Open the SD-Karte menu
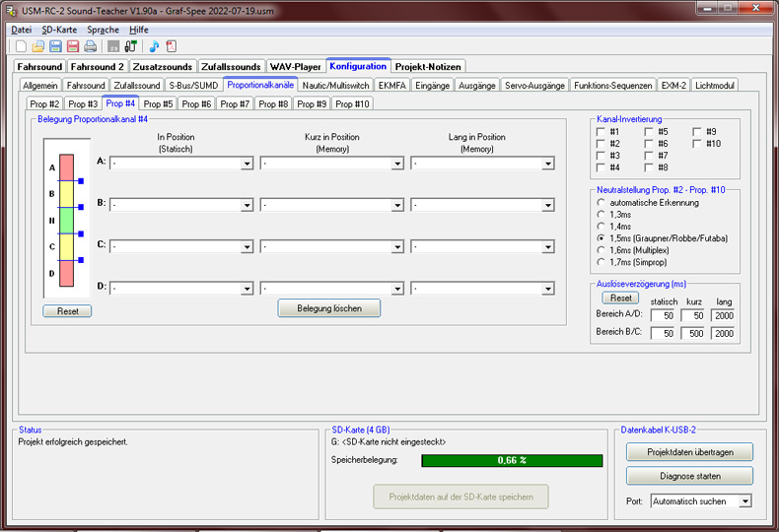Screen dimensions: 779x532 pyautogui.click(x=59, y=30)
